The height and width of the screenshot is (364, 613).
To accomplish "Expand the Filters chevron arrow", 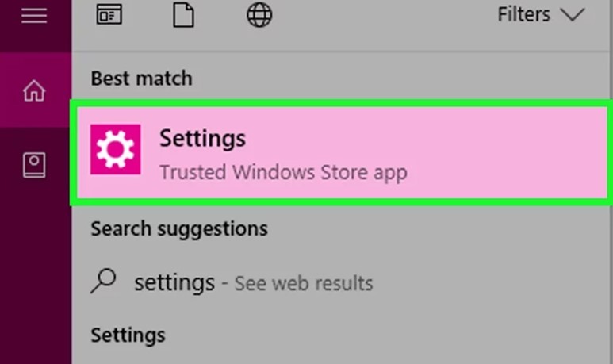I will 572,15.
